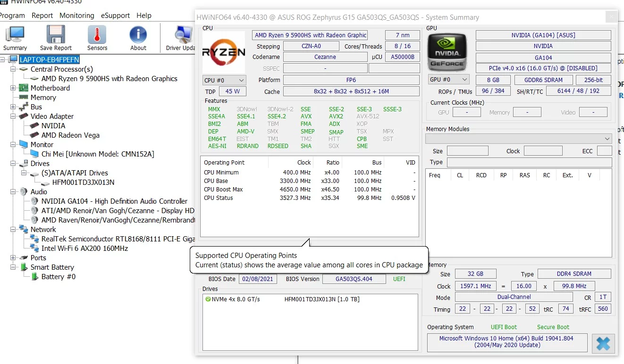This screenshot has width=624, height=364.
Task: Click the Bus node icon in the tree
Action: (23, 107)
